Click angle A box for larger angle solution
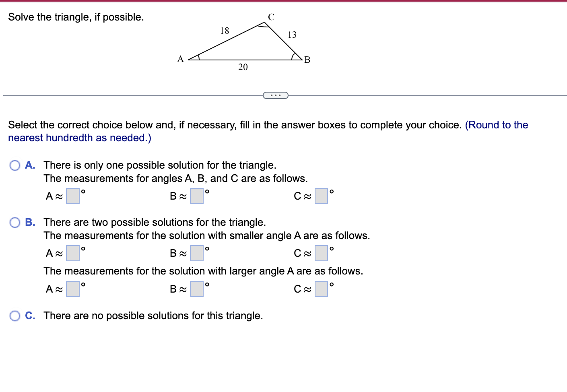 point(72,289)
